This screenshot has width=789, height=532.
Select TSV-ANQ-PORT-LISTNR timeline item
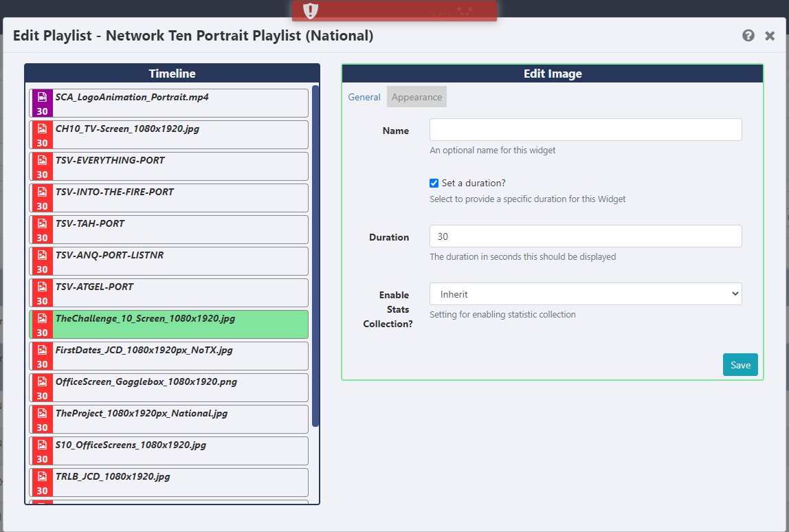[x=168, y=261]
